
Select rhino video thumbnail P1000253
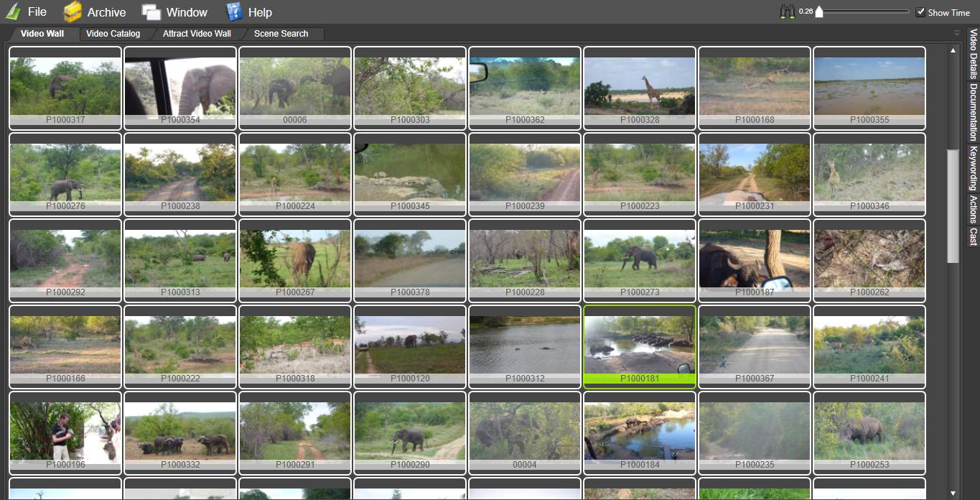pos(869,433)
